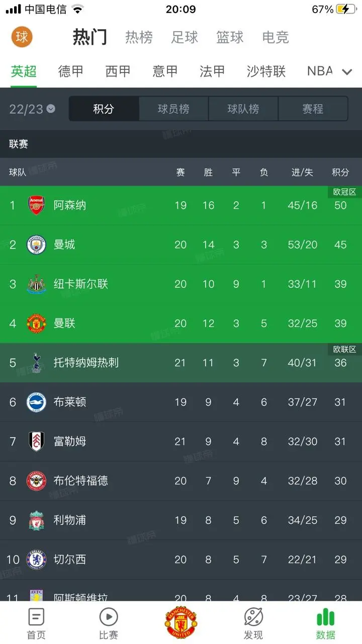Tap the Liverpool club crest
Image resolution: width=362 pixels, height=644 pixels.
pyautogui.click(x=36, y=520)
